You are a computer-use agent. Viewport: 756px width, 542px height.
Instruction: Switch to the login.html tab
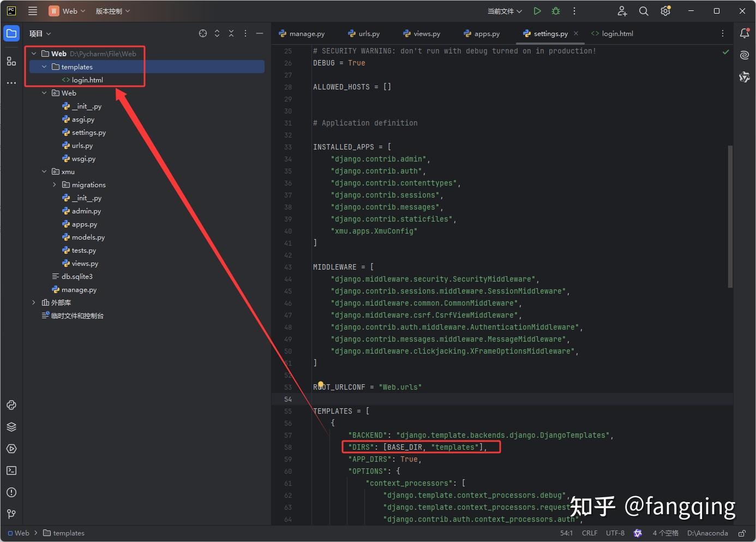(612, 33)
